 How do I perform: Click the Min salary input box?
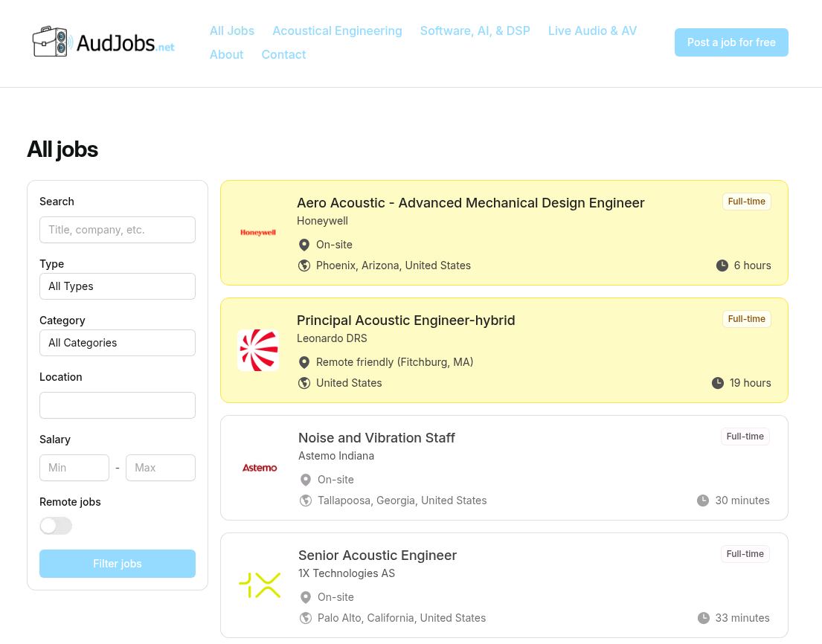tap(74, 468)
